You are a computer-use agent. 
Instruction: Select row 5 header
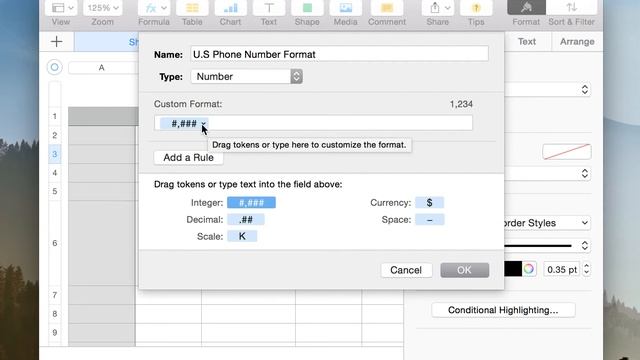coord(55,191)
